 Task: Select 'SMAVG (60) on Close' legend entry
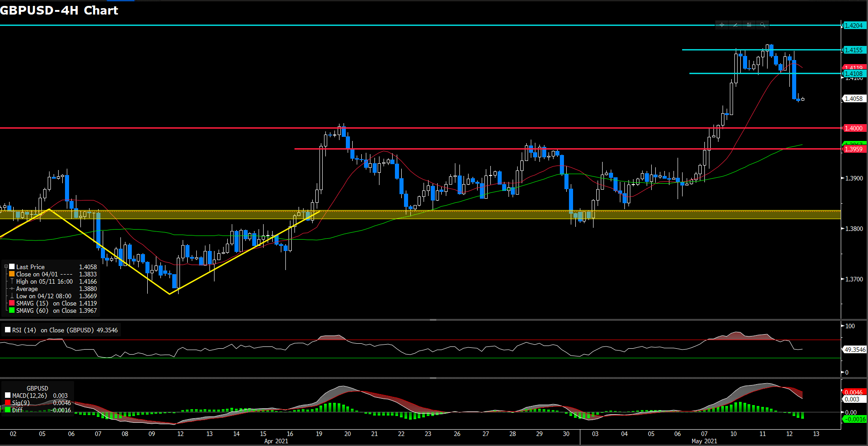point(46,311)
